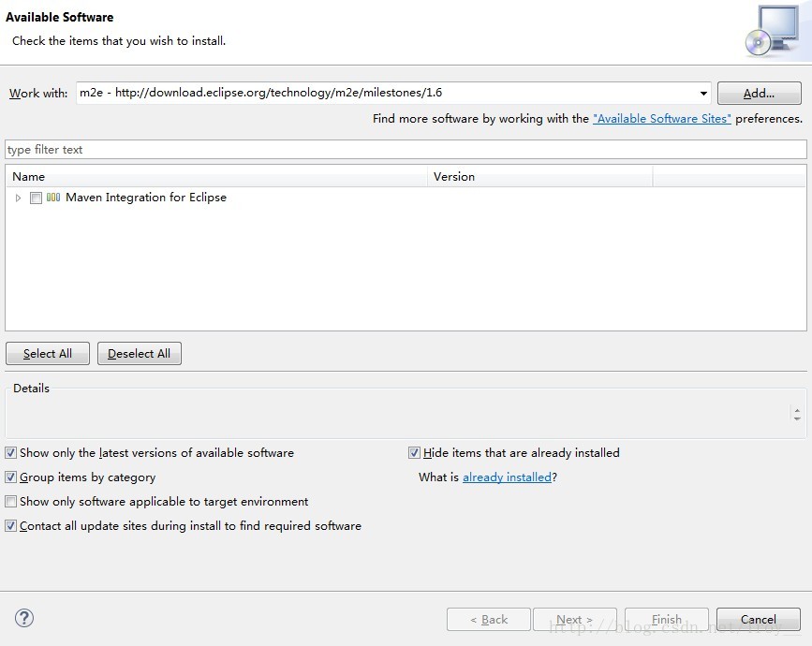Check the Maven Integration for Eclipse checkbox
Screen dimensions: 812x646
pos(36,198)
